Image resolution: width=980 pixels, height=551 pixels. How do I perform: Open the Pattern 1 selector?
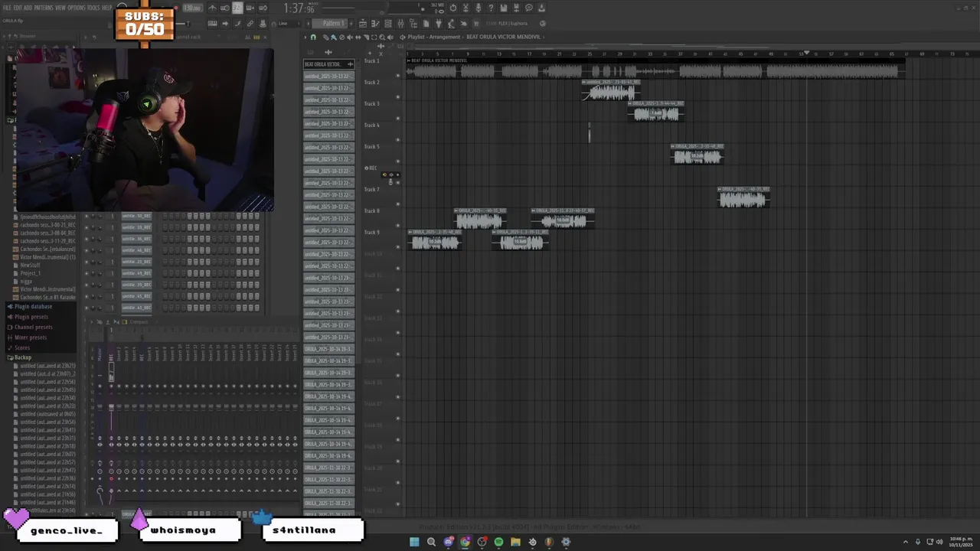click(x=329, y=23)
